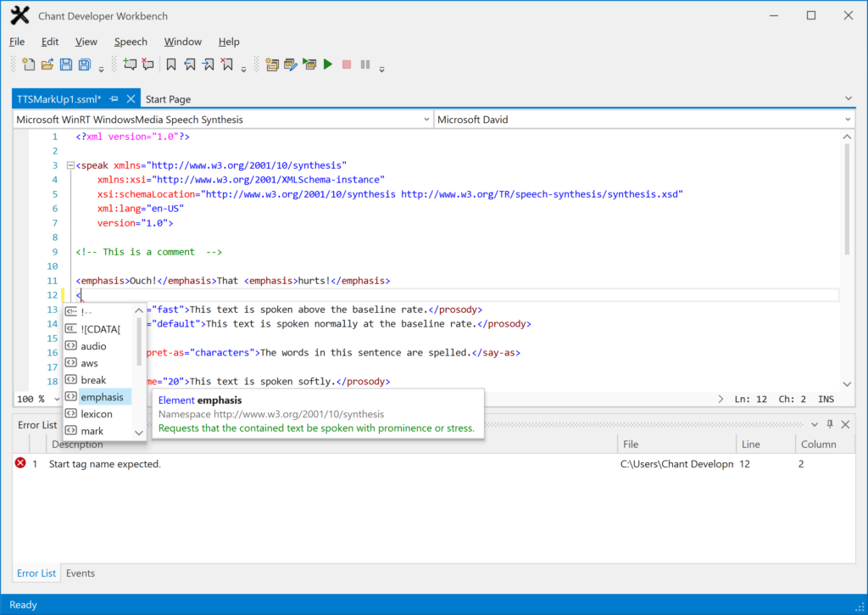
Task: Click the Chant Developer Workbench app icon
Action: (x=20, y=15)
